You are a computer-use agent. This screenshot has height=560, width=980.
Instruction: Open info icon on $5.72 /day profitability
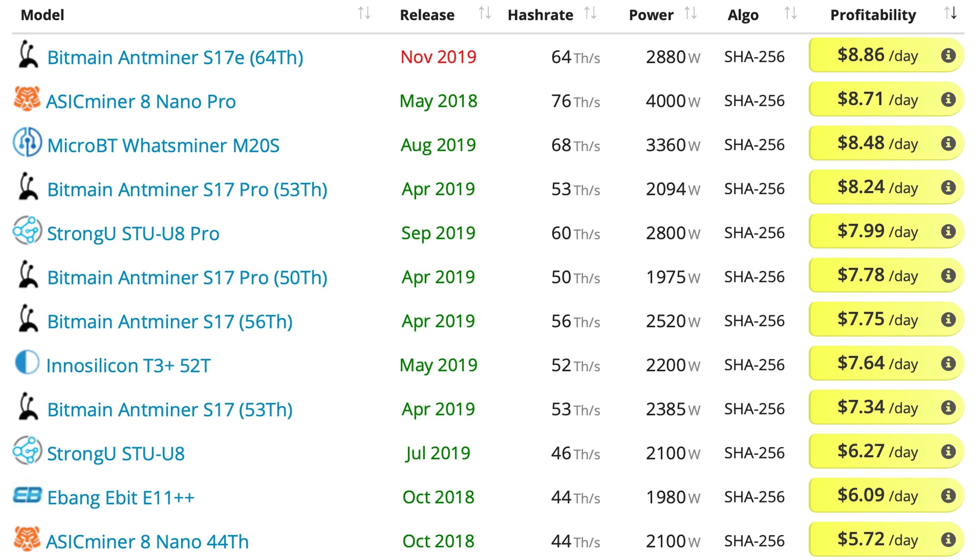coord(948,540)
